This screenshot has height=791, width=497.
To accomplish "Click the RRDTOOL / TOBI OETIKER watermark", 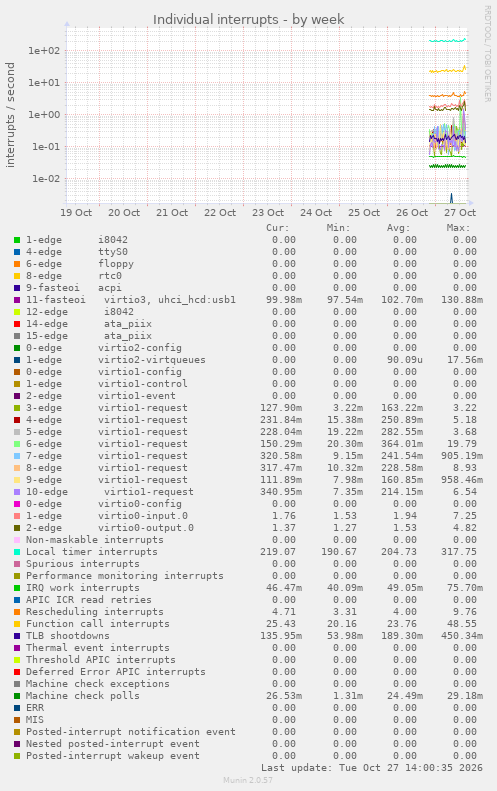I will 487,53.
